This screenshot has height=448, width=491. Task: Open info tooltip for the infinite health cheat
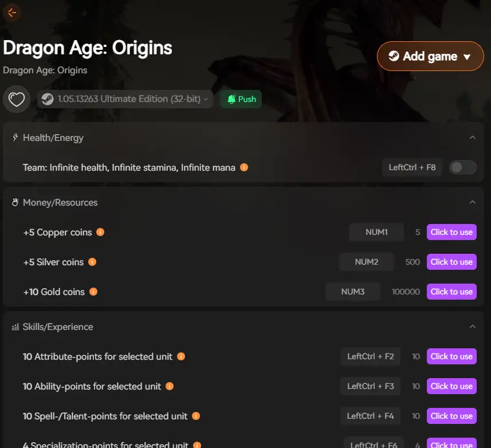[x=244, y=167]
